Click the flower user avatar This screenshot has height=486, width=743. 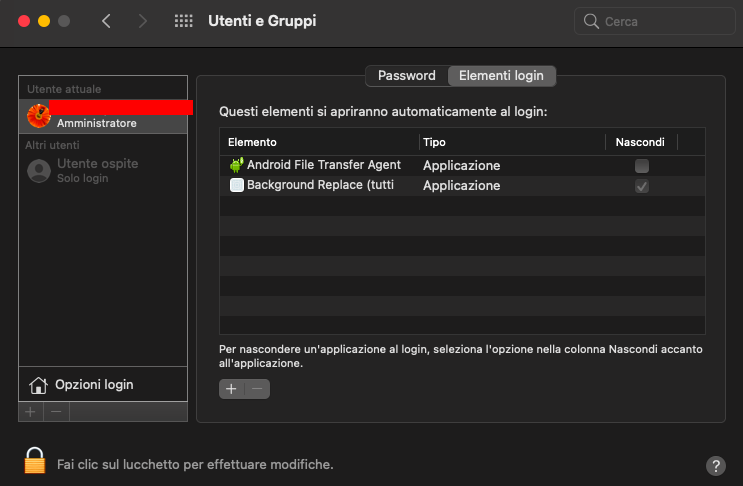[38, 116]
